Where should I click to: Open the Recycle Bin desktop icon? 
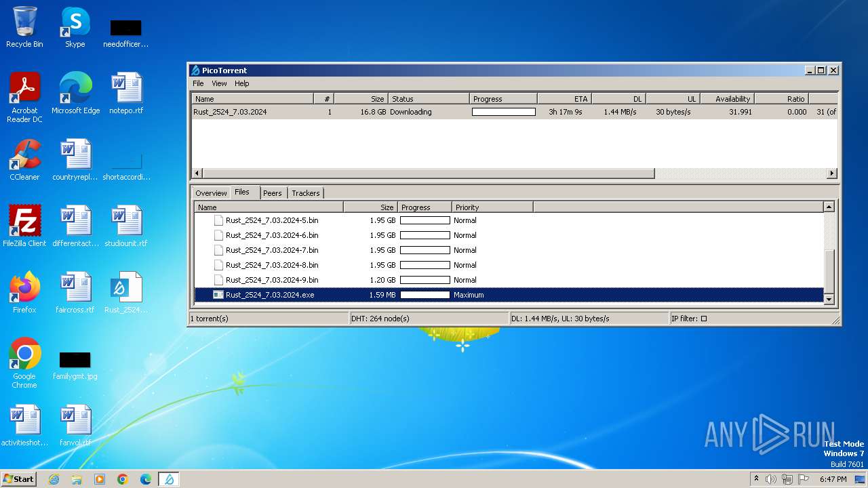click(x=24, y=27)
